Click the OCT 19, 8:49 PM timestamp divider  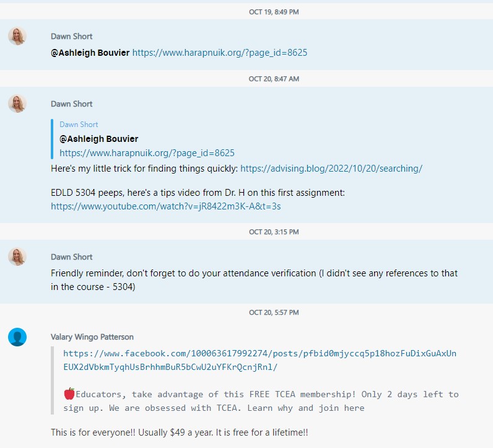[x=274, y=12]
